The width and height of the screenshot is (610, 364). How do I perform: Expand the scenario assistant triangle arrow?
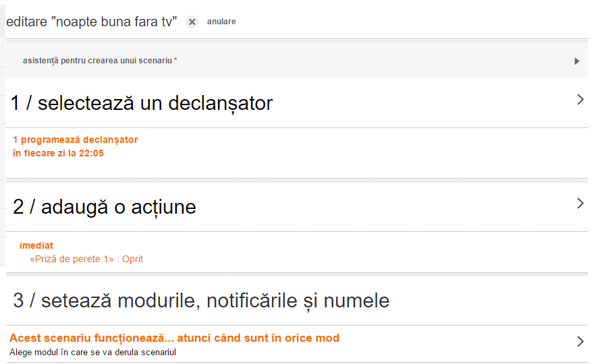point(577,61)
